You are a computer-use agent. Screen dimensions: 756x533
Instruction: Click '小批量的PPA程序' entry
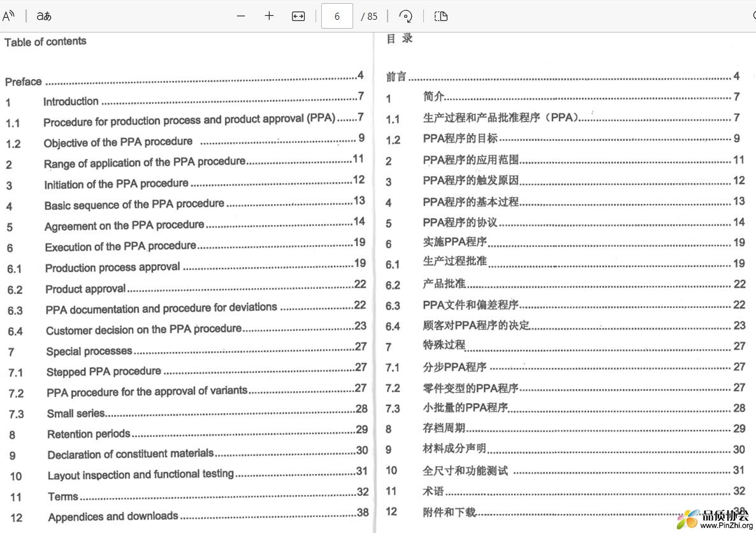click(x=465, y=407)
